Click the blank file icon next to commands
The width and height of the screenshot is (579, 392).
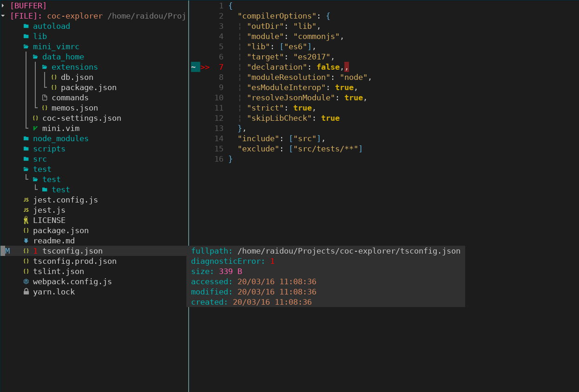[x=45, y=98]
